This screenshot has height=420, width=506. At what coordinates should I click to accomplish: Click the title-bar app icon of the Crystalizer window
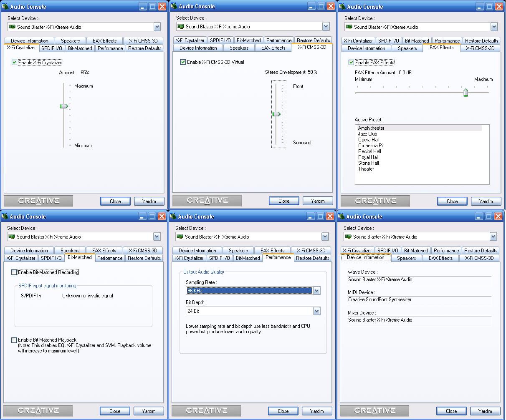point(5,7)
